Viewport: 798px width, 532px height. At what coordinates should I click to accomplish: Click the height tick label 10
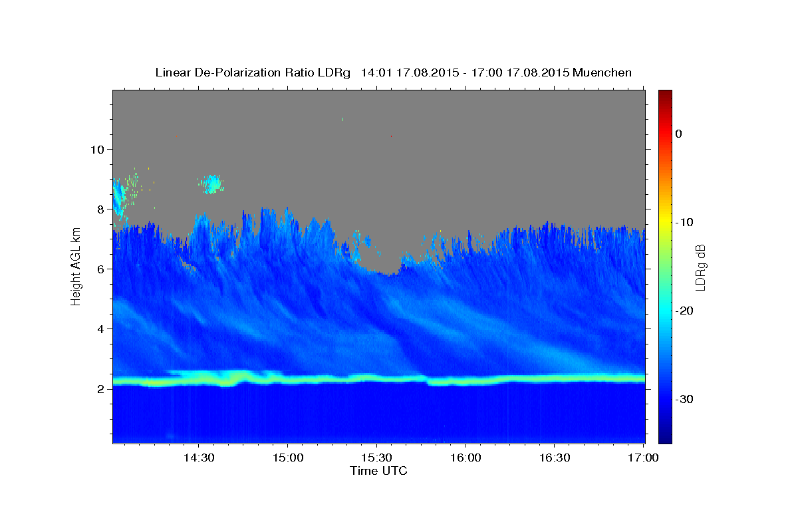tap(96, 150)
